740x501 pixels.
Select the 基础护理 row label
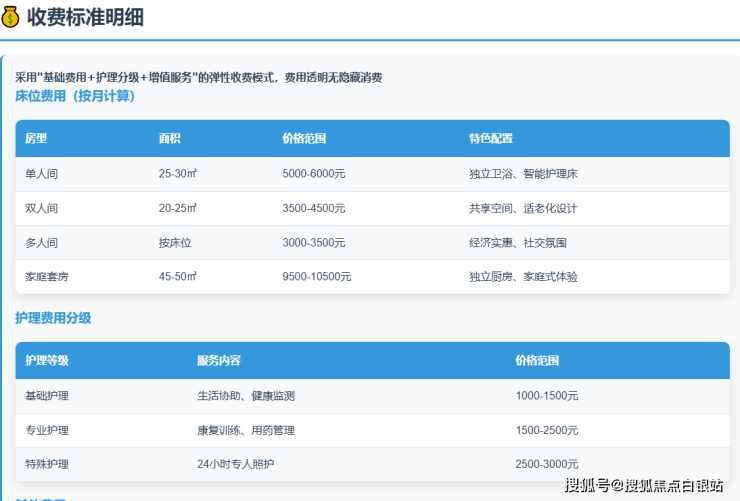tap(47, 396)
